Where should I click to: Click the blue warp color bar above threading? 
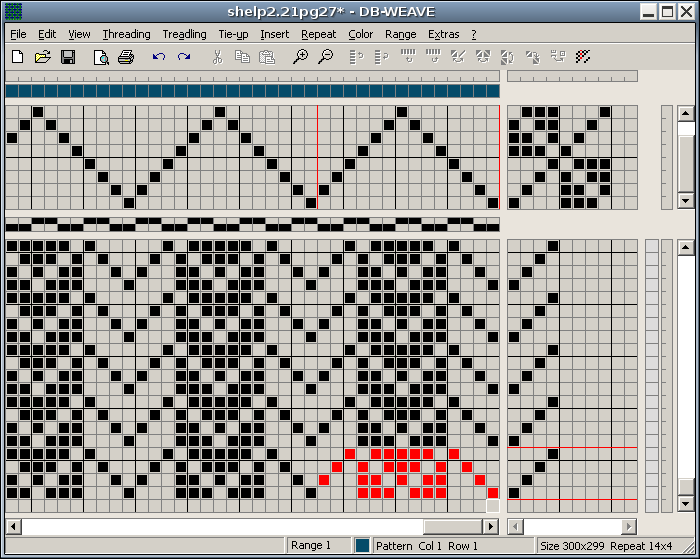click(x=252, y=91)
